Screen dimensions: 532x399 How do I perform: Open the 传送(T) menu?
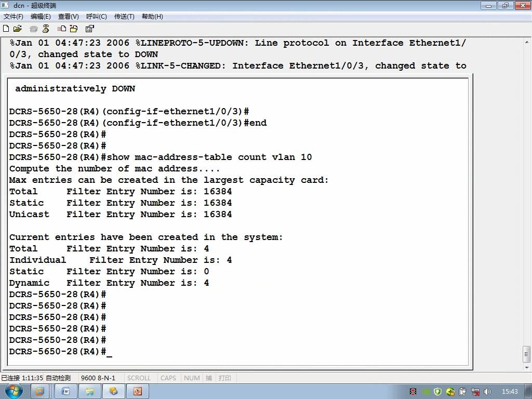pos(124,16)
